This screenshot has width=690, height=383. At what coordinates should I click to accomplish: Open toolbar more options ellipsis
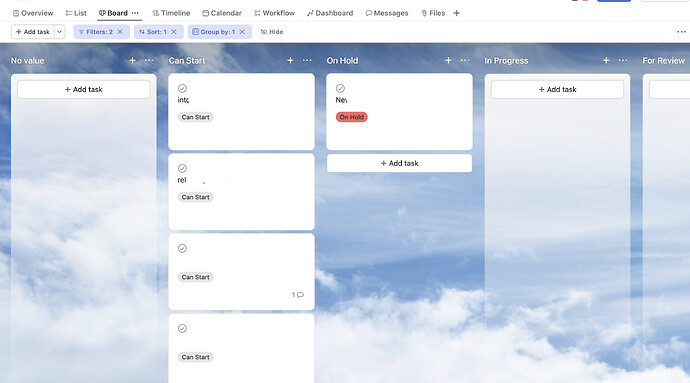pos(681,32)
